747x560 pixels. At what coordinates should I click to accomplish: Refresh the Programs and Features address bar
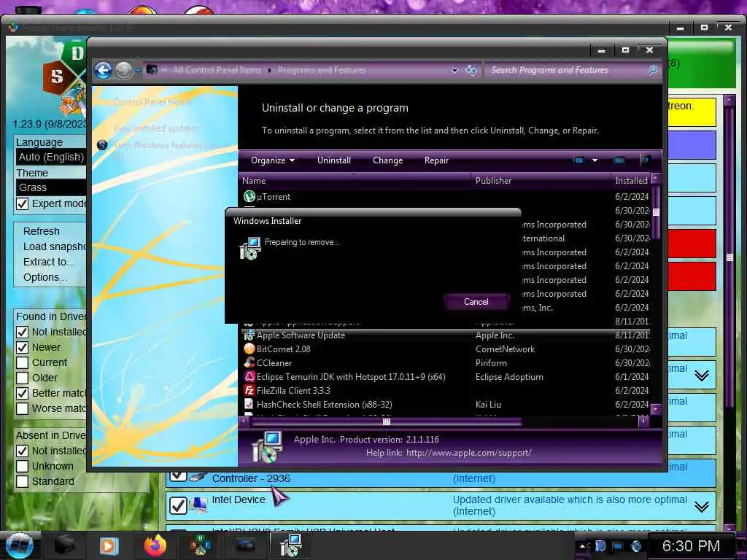471,71
